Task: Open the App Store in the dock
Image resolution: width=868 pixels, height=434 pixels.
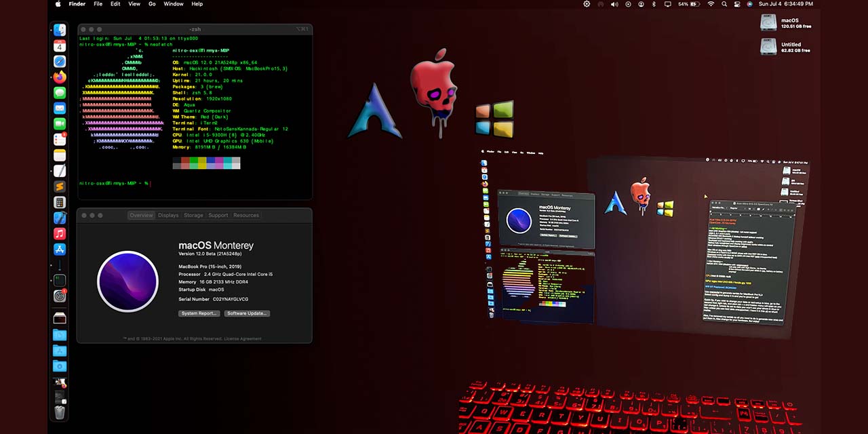Action: click(x=60, y=249)
